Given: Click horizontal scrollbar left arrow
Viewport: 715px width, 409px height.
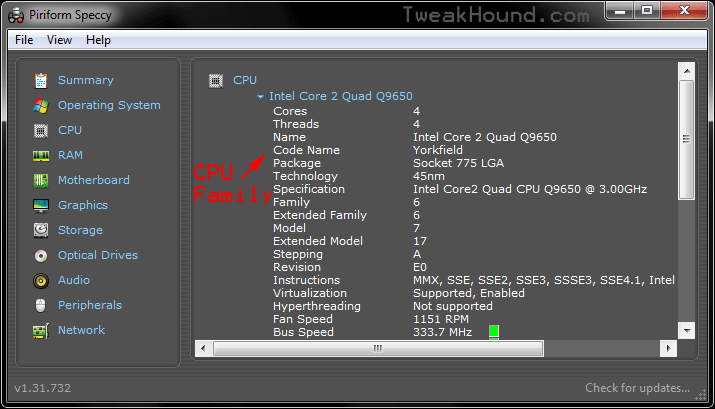Looking at the screenshot, I should [x=203, y=349].
